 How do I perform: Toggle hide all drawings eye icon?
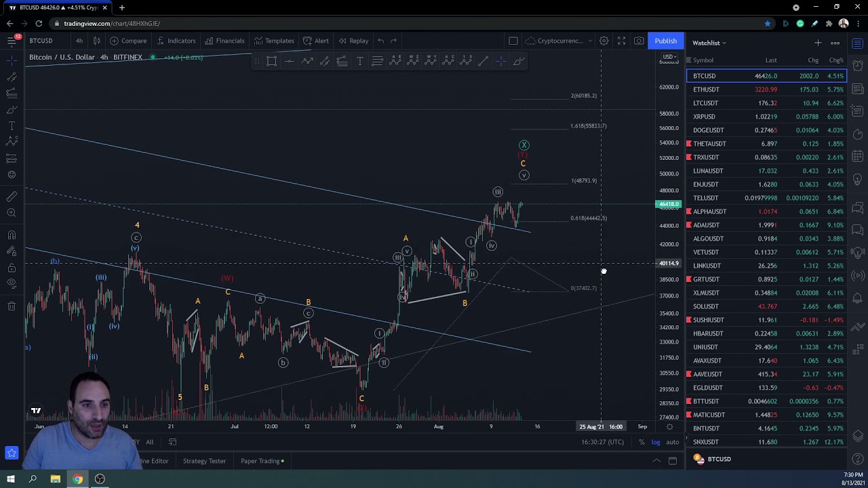click(x=12, y=284)
